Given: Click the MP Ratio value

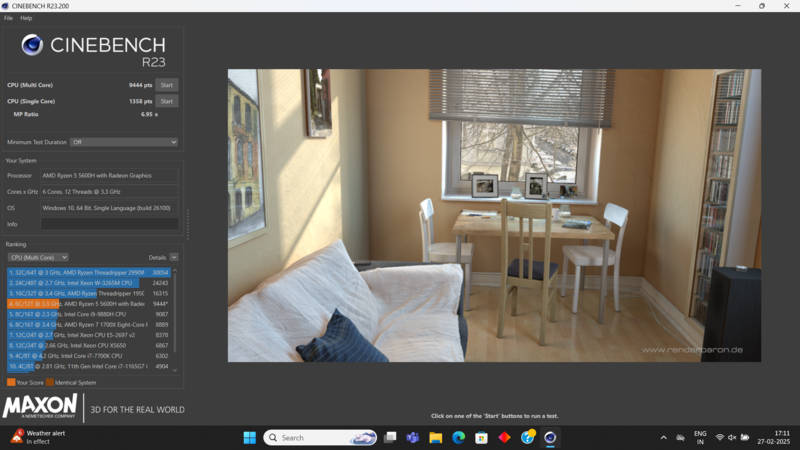Looking at the screenshot, I should coord(149,114).
